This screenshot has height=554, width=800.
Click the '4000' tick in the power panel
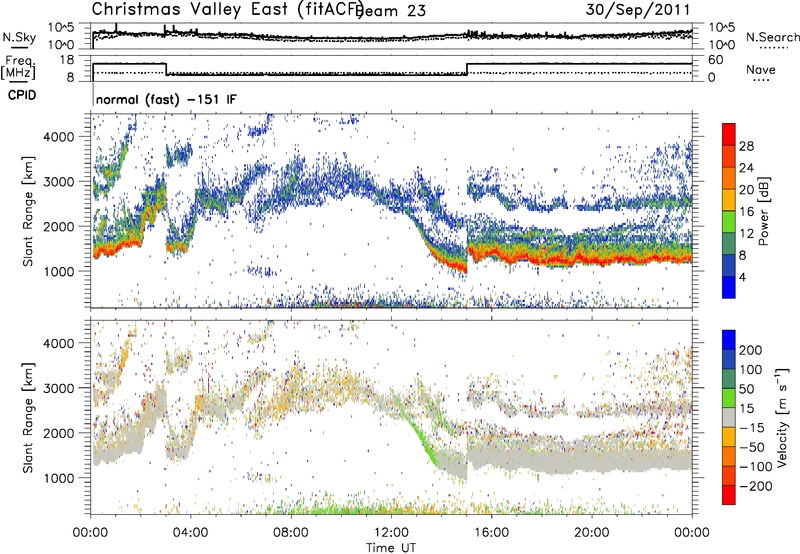[x=58, y=137]
